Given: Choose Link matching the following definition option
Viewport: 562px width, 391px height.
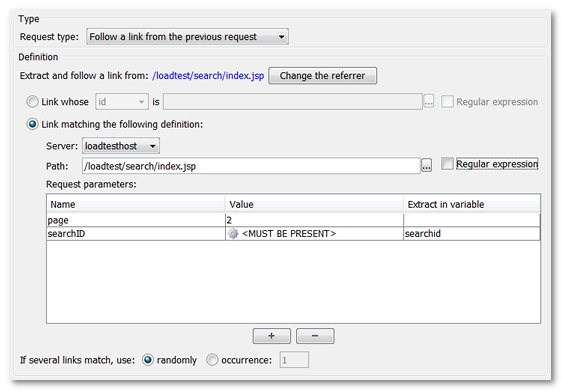Looking at the screenshot, I should [x=32, y=124].
